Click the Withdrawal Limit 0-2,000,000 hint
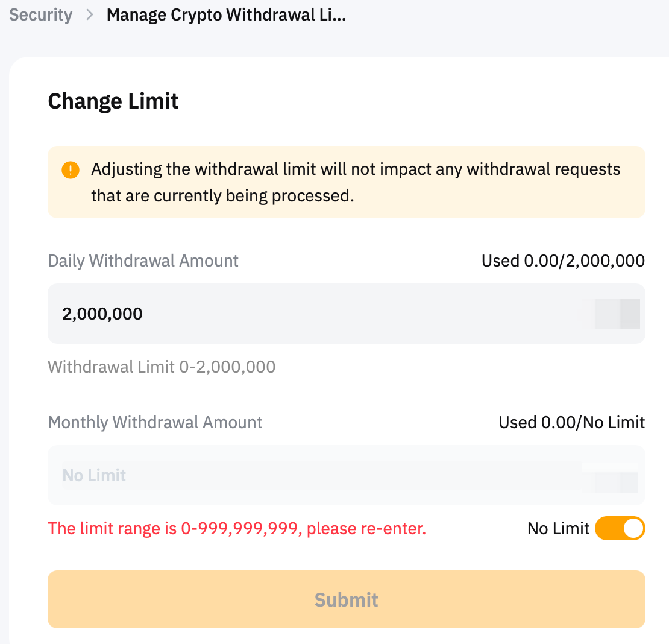The height and width of the screenshot is (644, 669). [x=162, y=367]
